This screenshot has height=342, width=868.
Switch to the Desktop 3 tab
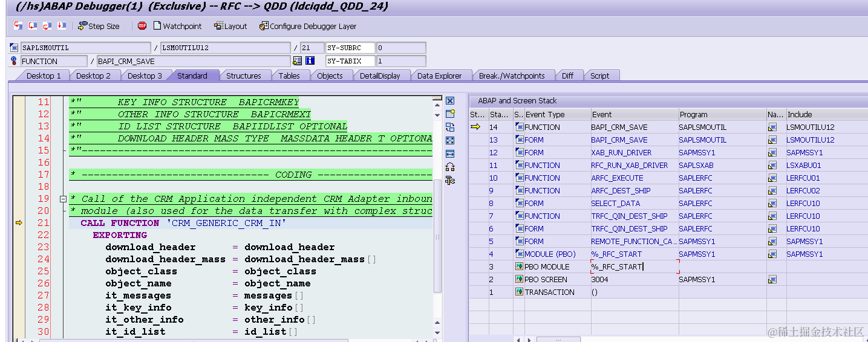tap(145, 76)
